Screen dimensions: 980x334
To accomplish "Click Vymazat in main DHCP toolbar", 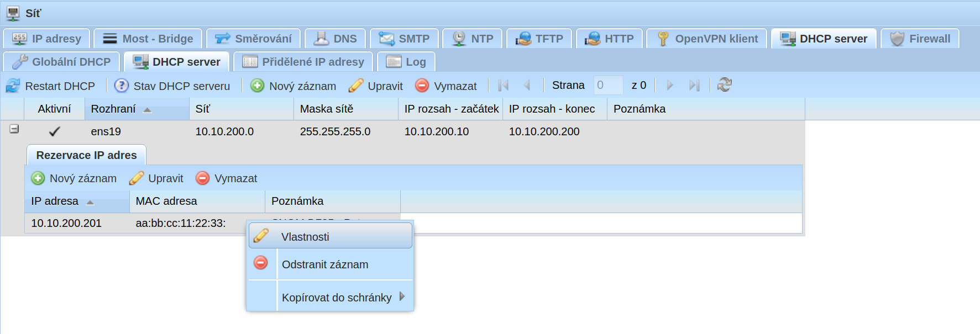I will click(x=446, y=86).
